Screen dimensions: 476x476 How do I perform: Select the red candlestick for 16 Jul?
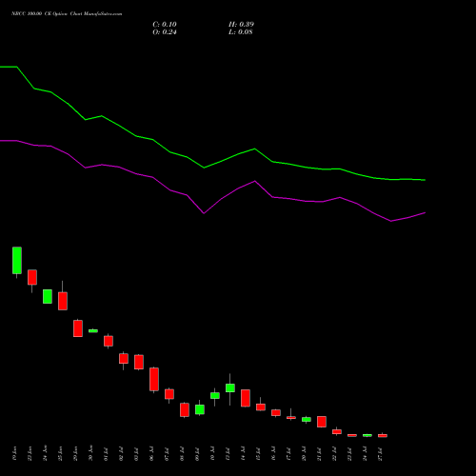pos(276,412)
